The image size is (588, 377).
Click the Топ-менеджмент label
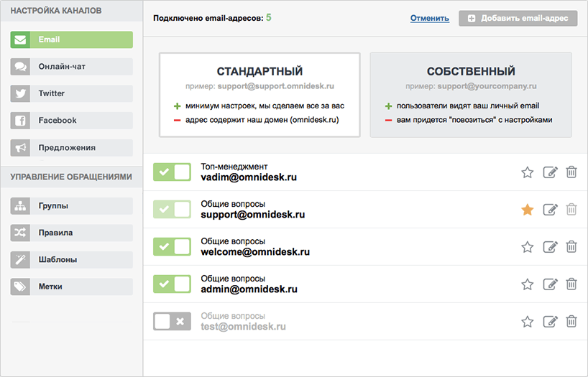coord(234,167)
